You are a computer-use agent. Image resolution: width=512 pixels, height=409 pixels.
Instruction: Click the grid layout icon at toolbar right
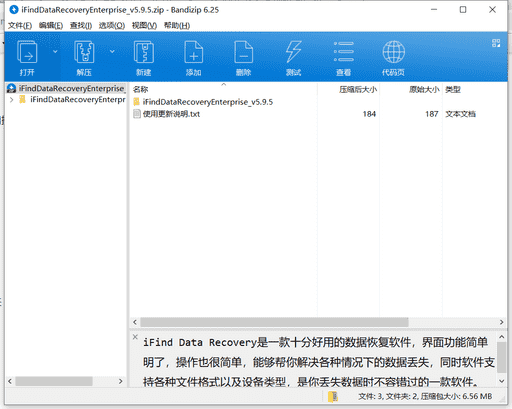[496, 43]
